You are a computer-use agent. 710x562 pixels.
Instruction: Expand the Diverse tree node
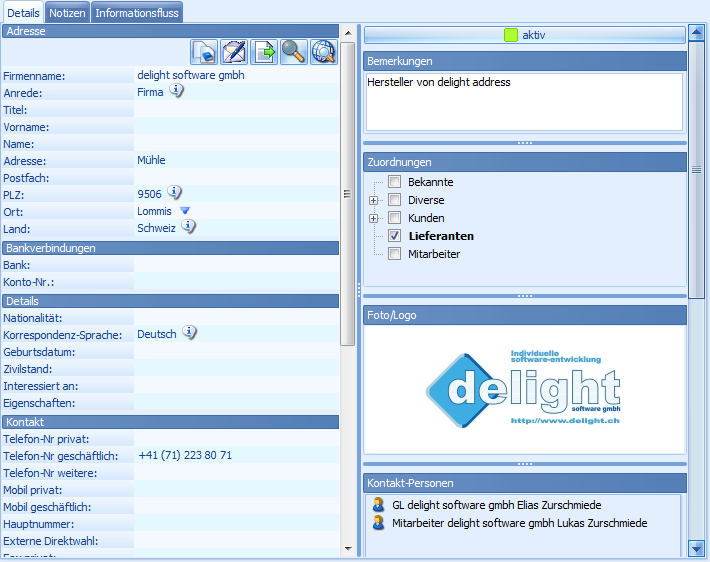coord(374,200)
